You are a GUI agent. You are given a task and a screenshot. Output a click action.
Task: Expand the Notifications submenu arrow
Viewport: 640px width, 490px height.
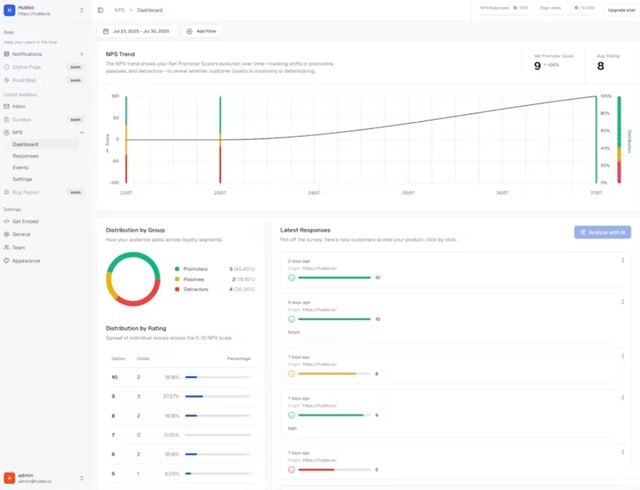(82, 54)
